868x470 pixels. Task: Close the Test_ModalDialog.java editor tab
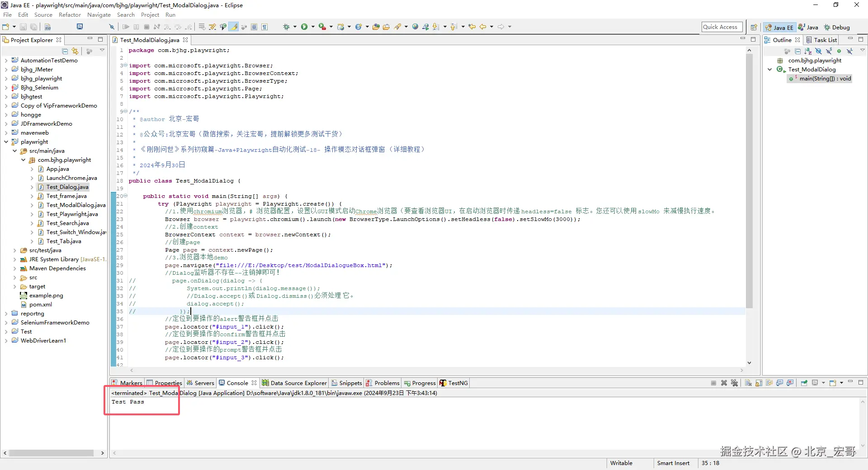point(185,40)
